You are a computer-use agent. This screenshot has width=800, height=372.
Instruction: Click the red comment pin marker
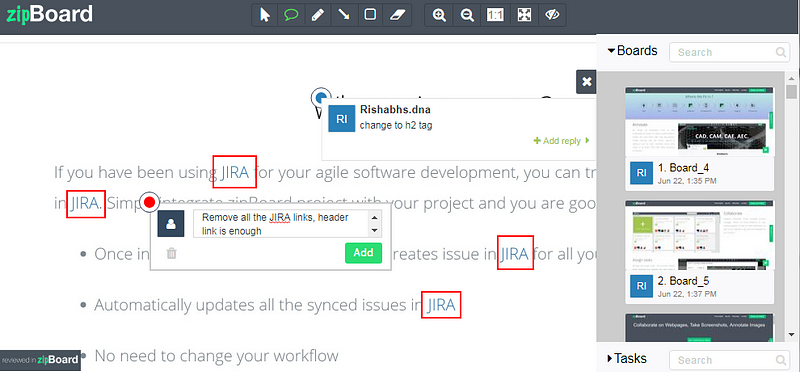pyautogui.click(x=149, y=203)
